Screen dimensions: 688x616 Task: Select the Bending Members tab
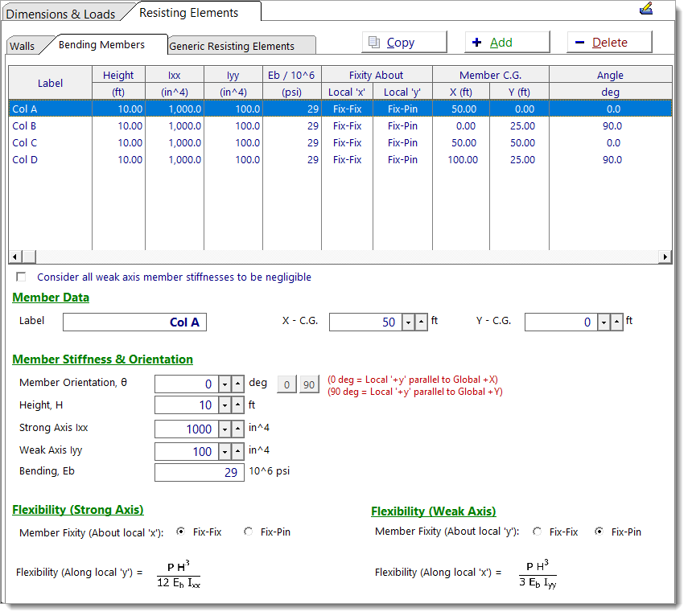pyautogui.click(x=102, y=45)
